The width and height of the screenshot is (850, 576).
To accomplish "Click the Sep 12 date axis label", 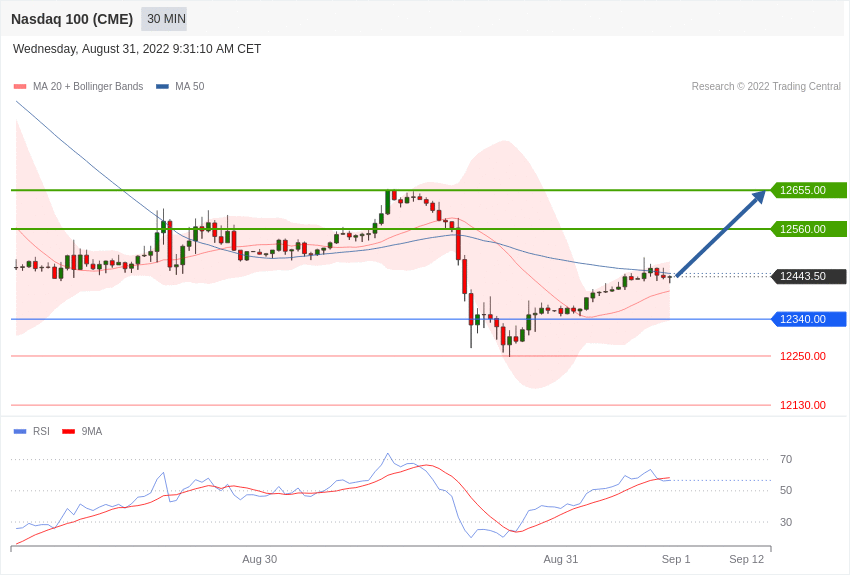I will pos(746,559).
